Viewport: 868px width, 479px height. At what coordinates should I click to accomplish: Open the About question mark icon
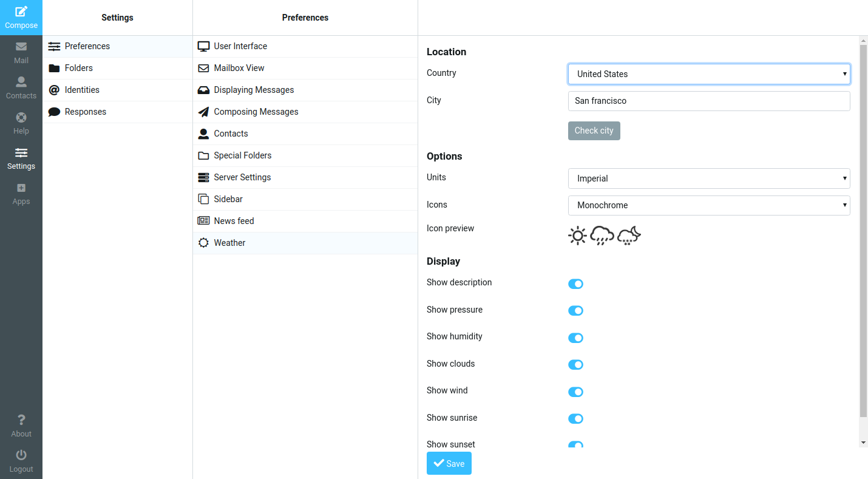[21, 420]
